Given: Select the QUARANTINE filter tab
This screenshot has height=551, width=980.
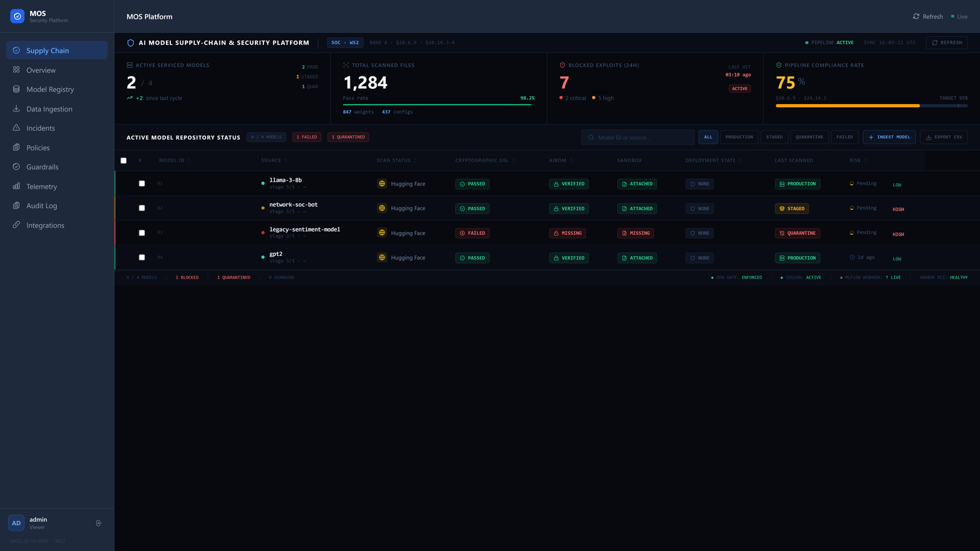Looking at the screenshot, I should tap(809, 137).
